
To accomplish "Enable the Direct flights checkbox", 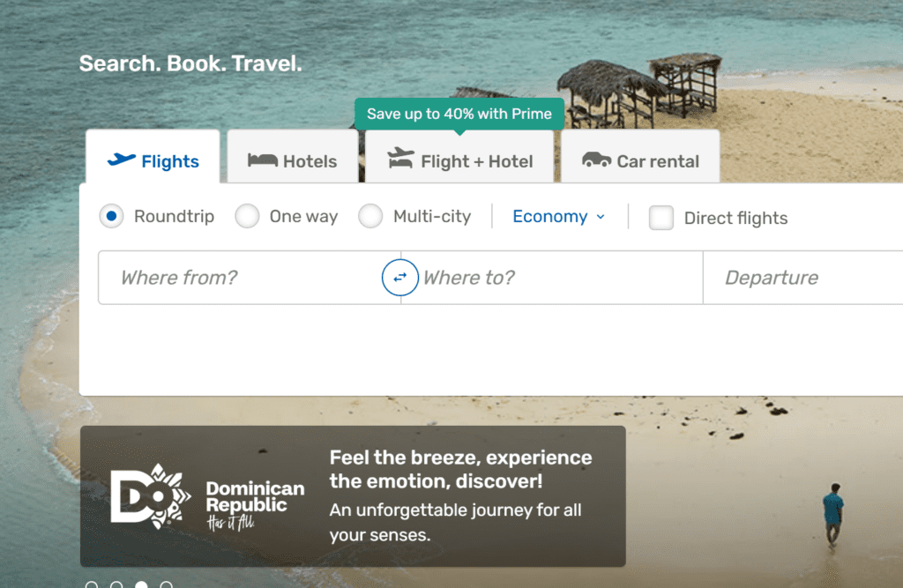I will (x=661, y=218).
